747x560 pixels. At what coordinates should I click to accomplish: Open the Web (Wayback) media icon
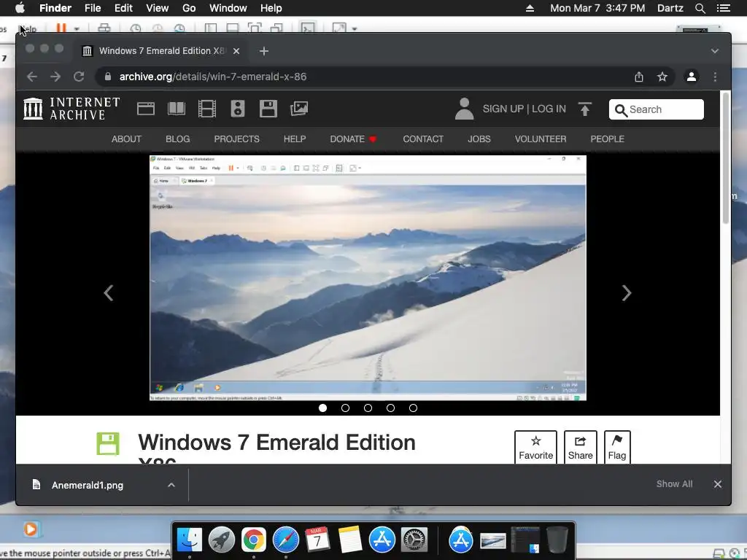tap(146, 109)
